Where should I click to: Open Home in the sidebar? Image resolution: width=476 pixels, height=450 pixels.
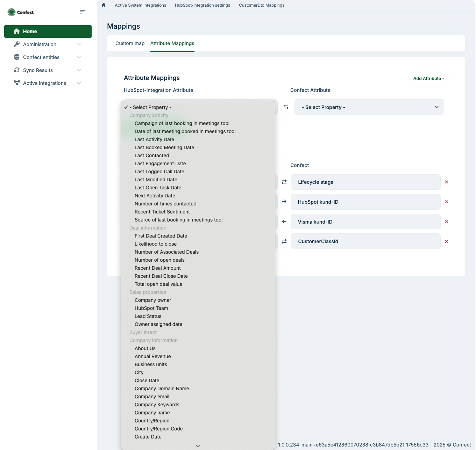click(48, 31)
